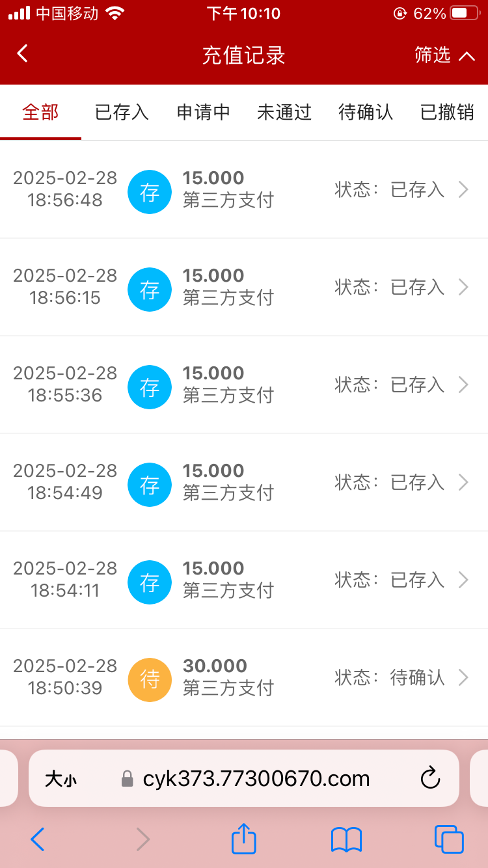Show the 待确认 tab

(x=366, y=113)
